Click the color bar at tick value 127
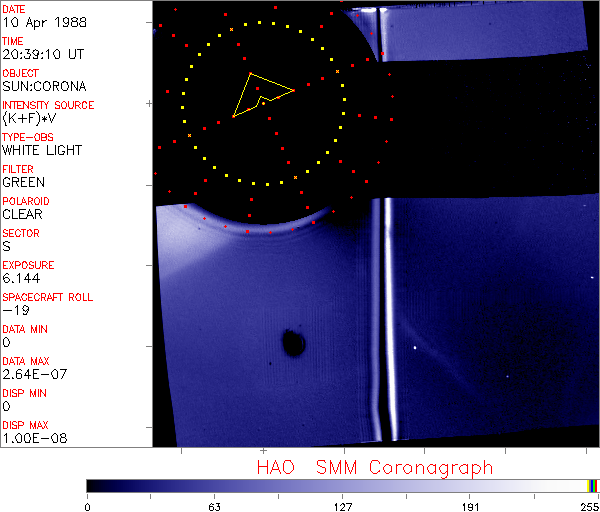The width and height of the screenshot is (600, 512). (x=342, y=485)
